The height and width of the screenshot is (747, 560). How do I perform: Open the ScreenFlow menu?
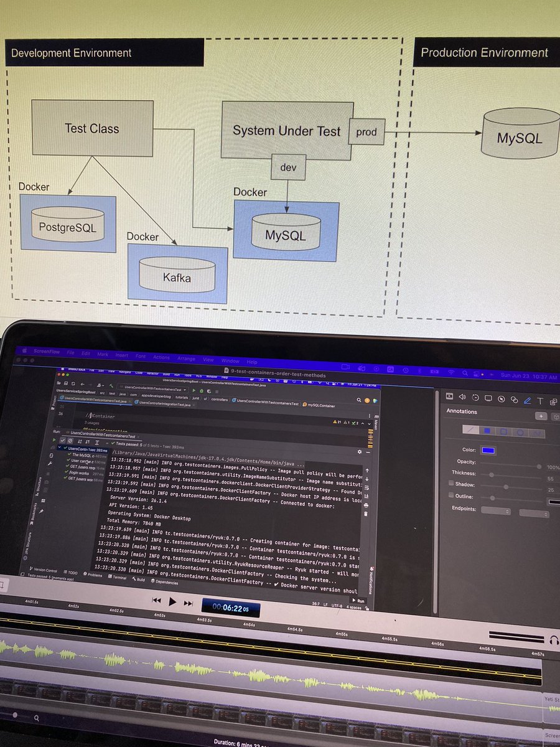click(47, 352)
